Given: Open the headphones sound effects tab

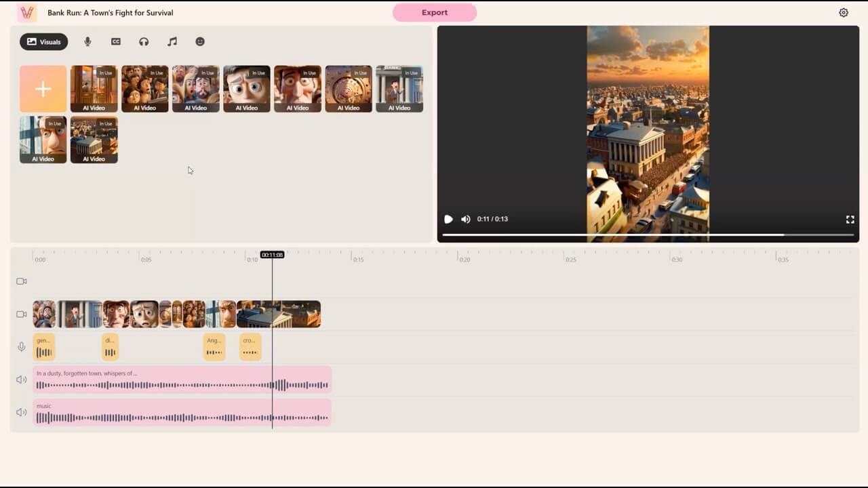Looking at the screenshot, I should tap(144, 41).
